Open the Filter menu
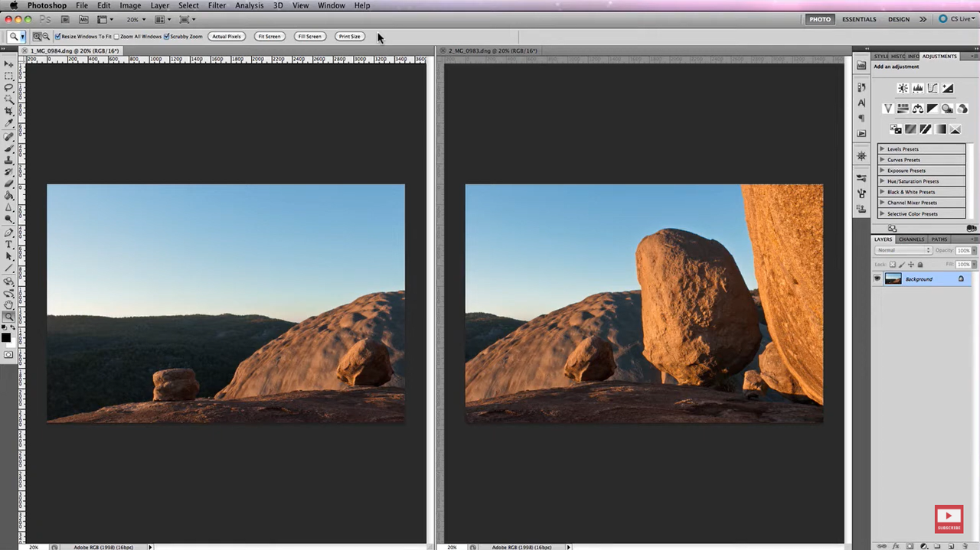This screenshot has width=980, height=550. pyautogui.click(x=217, y=5)
